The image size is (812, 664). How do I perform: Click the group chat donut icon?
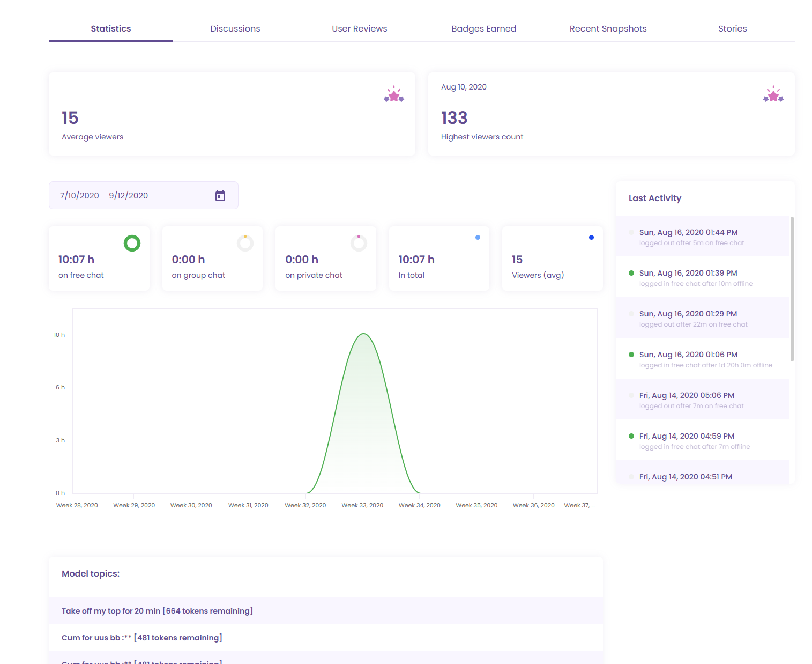[x=245, y=244]
